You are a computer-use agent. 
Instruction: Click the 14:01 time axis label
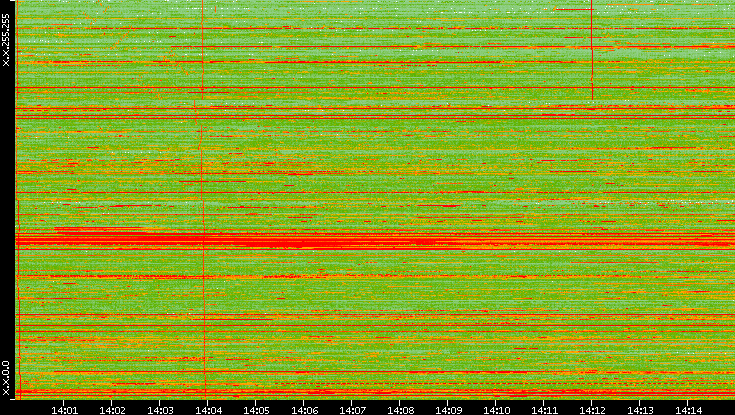pos(64,411)
